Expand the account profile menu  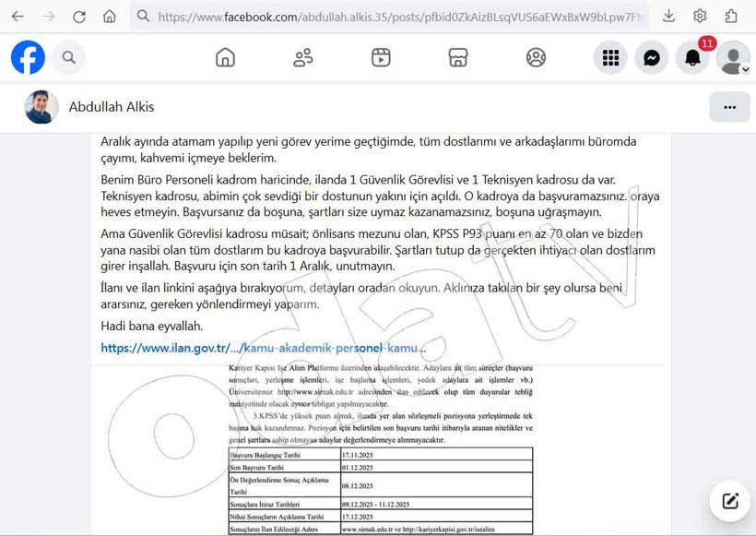(x=733, y=58)
